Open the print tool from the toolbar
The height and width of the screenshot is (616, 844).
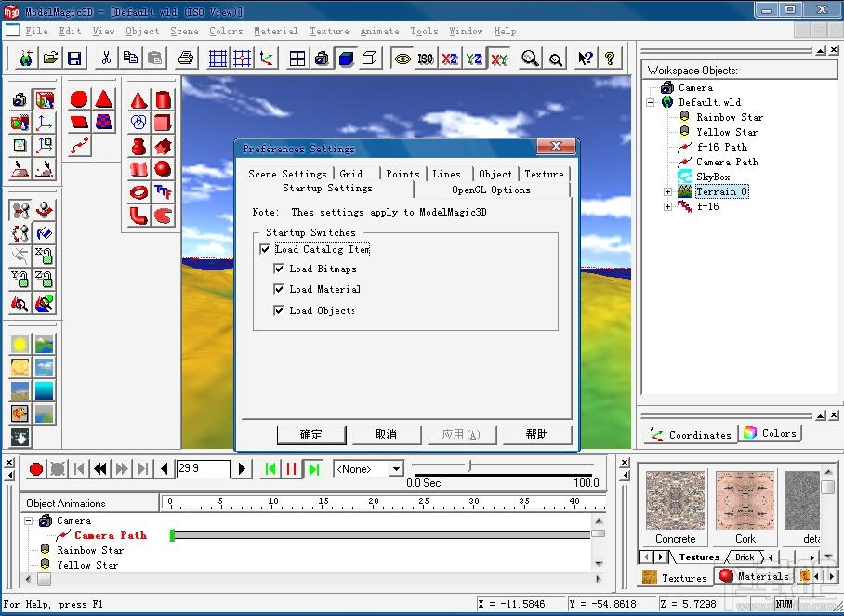(x=185, y=58)
